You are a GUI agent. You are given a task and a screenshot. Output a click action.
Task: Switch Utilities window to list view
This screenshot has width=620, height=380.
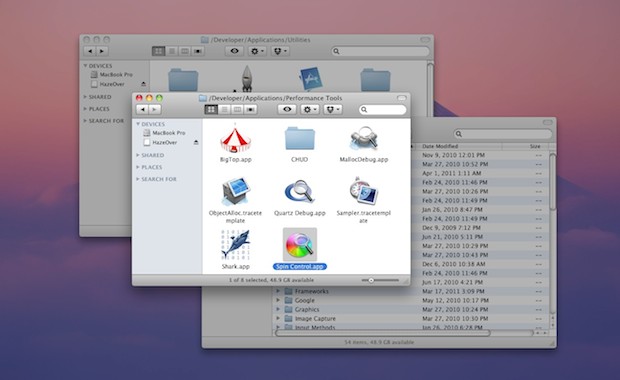pos(172,51)
